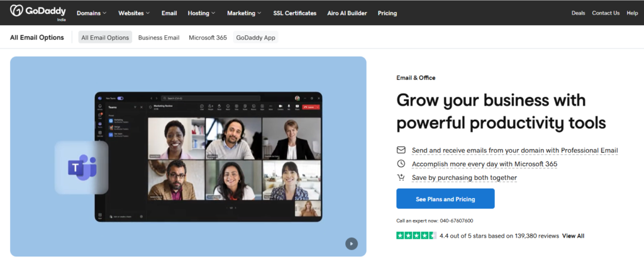
Task: Click the green Trustpilot star rating
Action: pos(416,236)
